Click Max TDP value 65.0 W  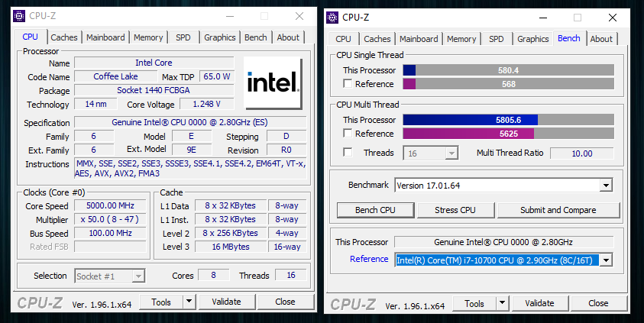pos(217,77)
